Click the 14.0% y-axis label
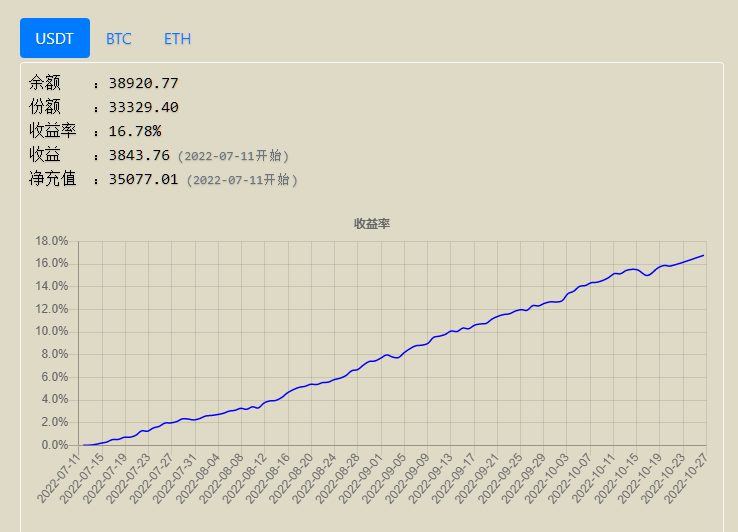 click(x=52, y=286)
